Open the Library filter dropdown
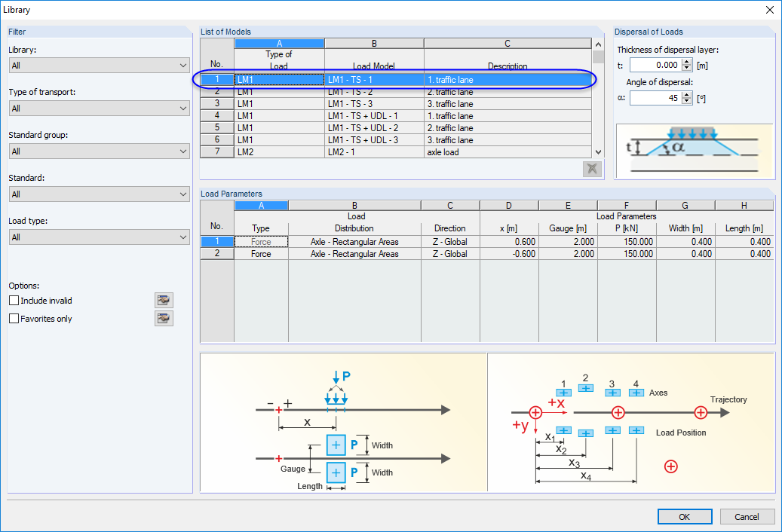 (x=100, y=66)
